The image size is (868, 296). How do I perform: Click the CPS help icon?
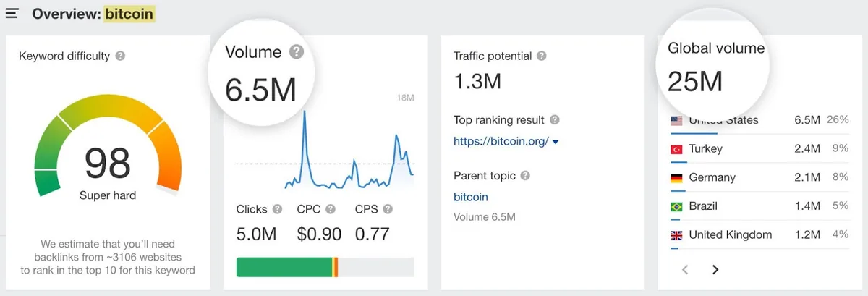point(388,209)
